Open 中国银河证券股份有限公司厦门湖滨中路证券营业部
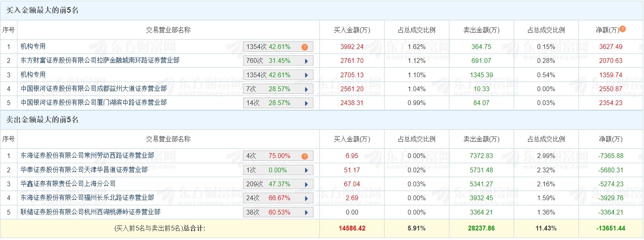Image resolution: width=644 pixels, height=240 pixels. tap(94, 102)
